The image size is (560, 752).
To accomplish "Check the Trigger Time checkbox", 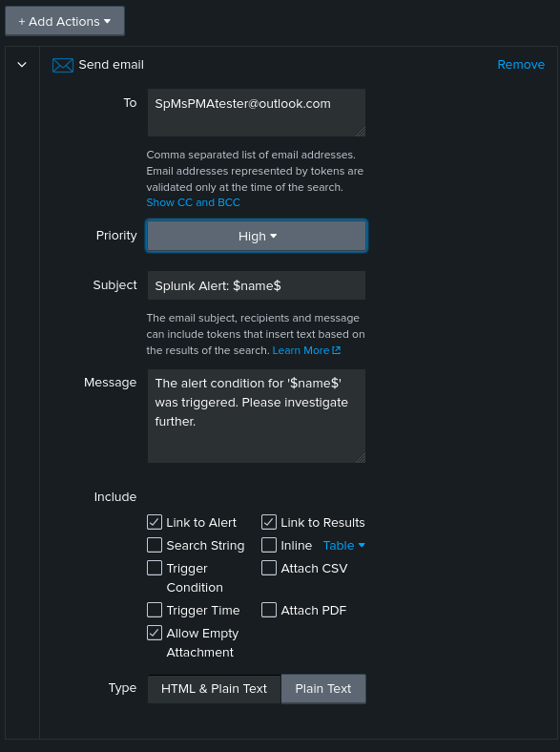I will [x=155, y=610].
